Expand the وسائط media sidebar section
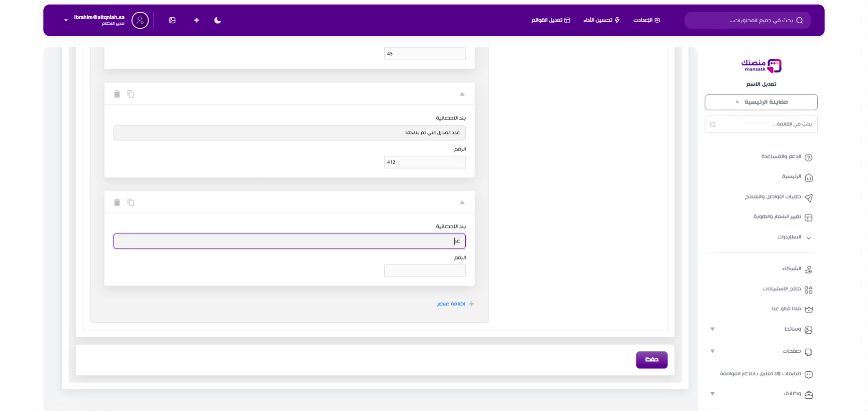 pos(712,329)
